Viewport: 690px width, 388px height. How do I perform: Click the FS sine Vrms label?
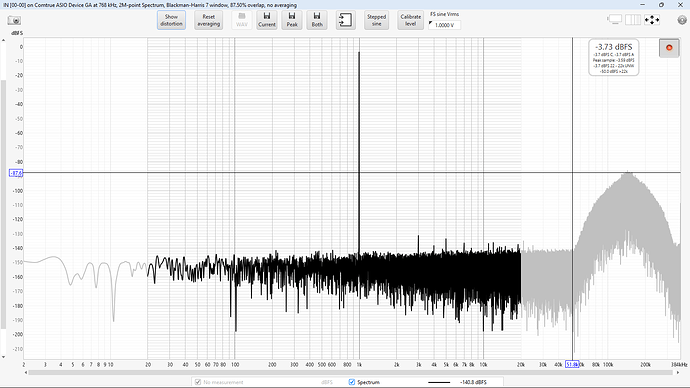coord(444,14)
